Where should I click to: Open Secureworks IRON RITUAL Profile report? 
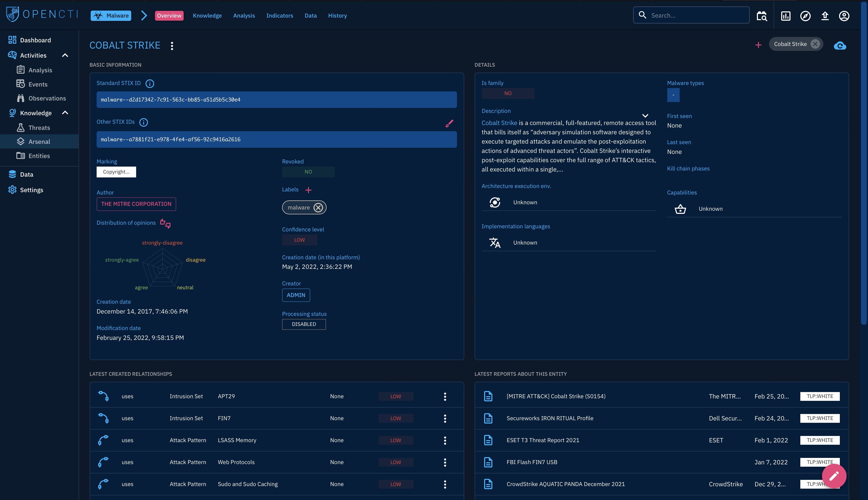tap(662, 418)
